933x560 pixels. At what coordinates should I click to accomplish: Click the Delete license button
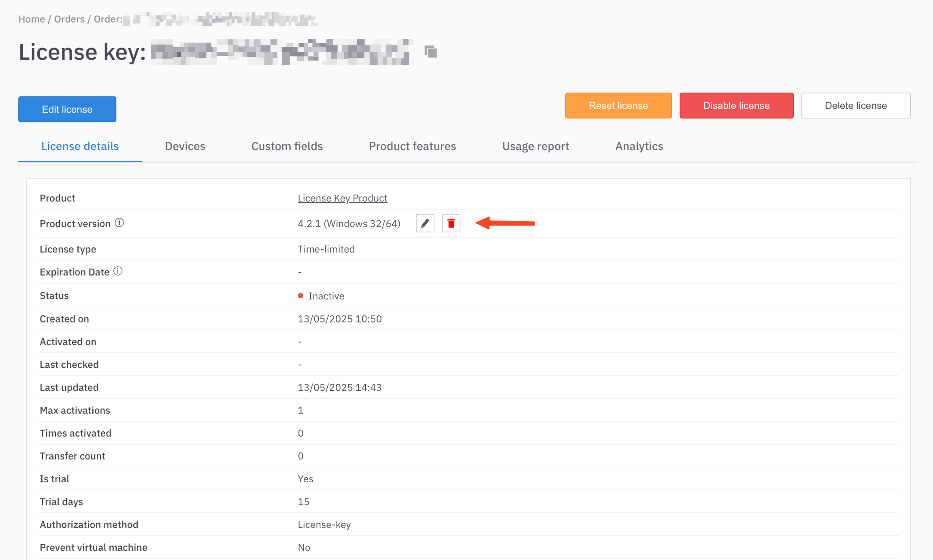pyautogui.click(x=855, y=106)
